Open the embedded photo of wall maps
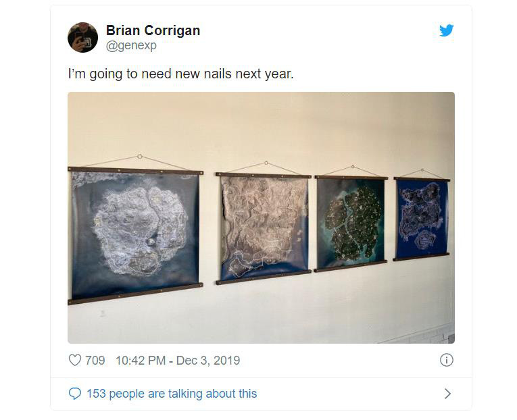517x420 pixels. click(261, 217)
